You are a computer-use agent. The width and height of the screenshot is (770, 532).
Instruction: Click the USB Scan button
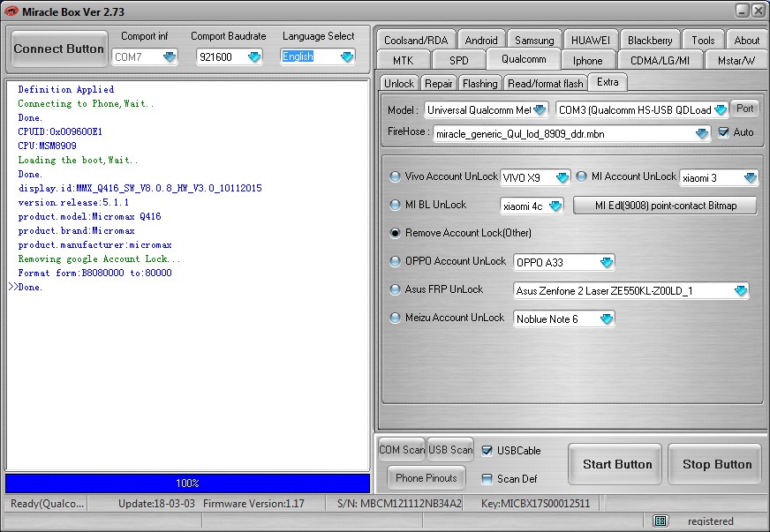(450, 450)
